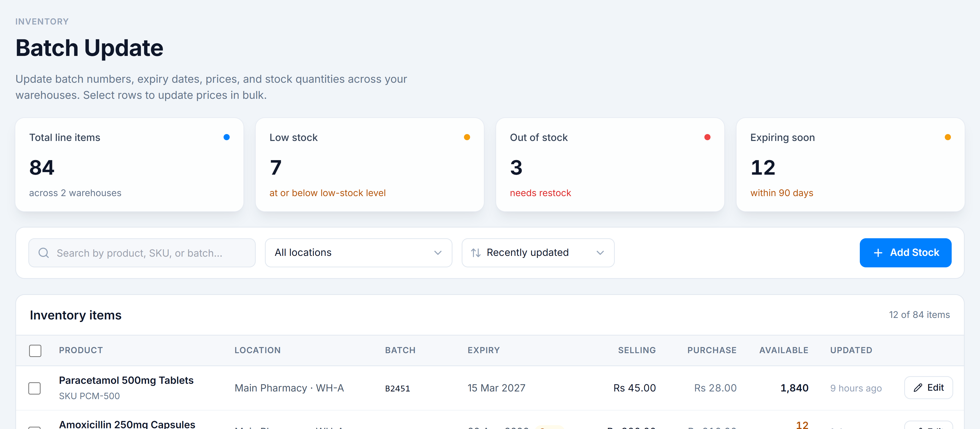Screen dimensions: 980x429
Task: Click Edit for Paracetamol 500mg Tablets
Action: click(x=928, y=388)
